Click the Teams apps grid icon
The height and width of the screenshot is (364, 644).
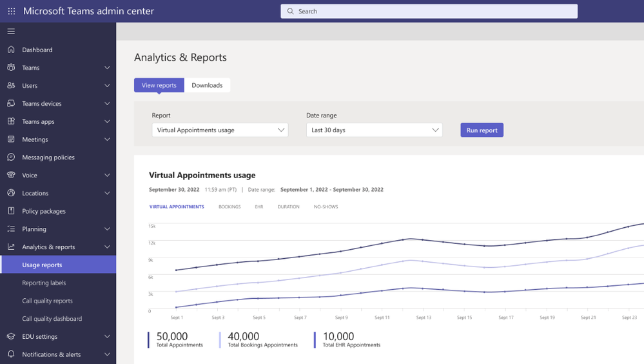click(x=11, y=121)
